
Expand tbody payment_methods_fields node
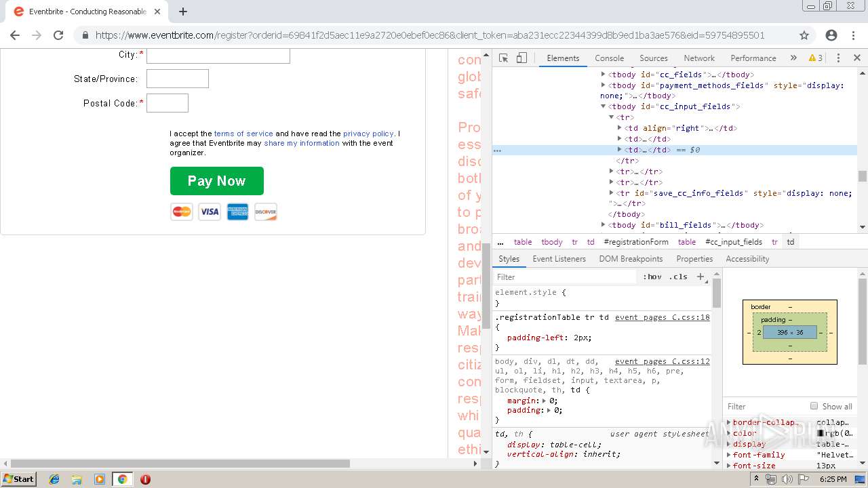coord(604,85)
